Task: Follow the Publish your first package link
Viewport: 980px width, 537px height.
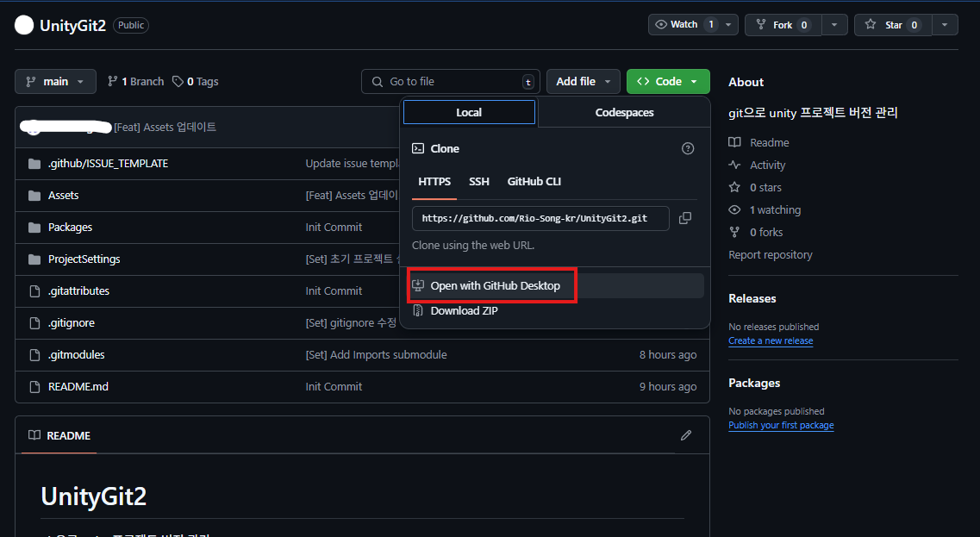Action: click(781, 425)
